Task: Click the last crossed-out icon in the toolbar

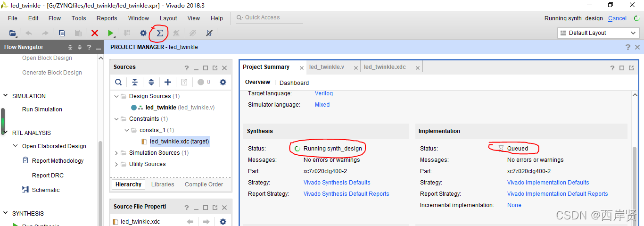Action: pyautogui.click(x=209, y=33)
